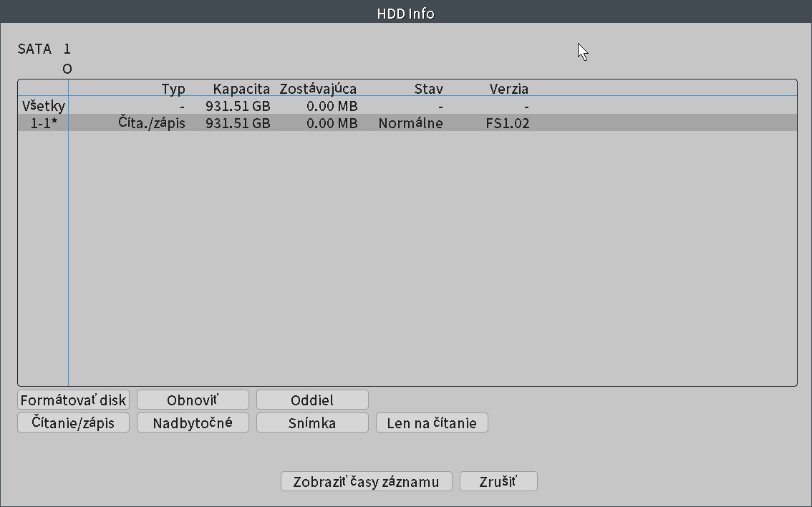The width and height of the screenshot is (812, 507).
Task: Click the FS1.02 version cell
Action: (508, 122)
